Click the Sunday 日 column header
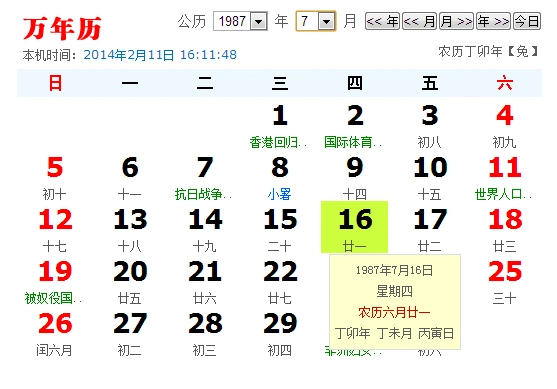The width and height of the screenshot is (557, 389). pyautogui.click(x=55, y=83)
